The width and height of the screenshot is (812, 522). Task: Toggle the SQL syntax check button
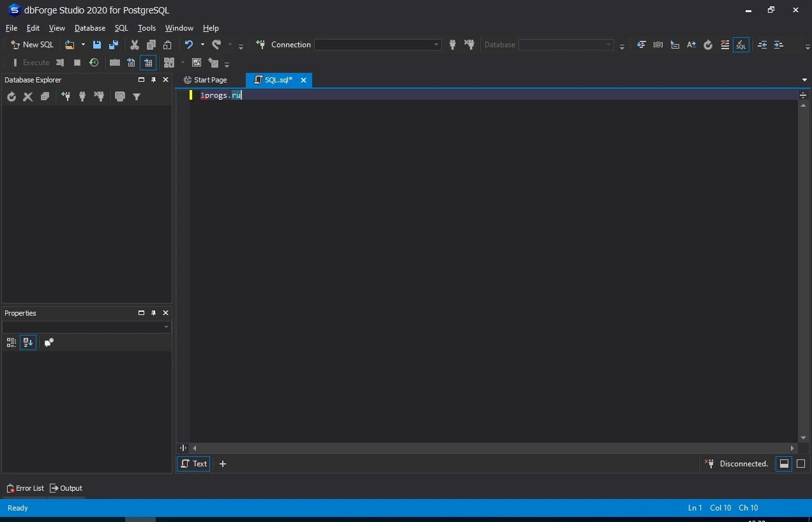741,45
